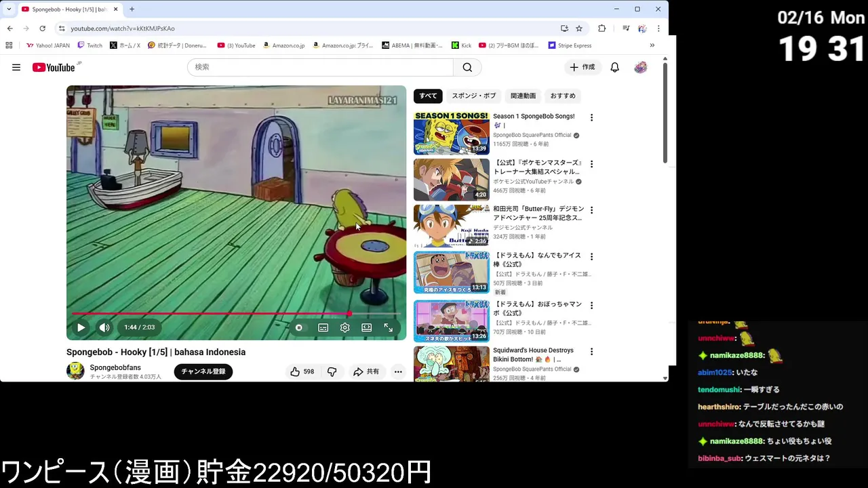Open Spongebobfans channel name link
The width and height of the screenshot is (868, 488).
pos(115,367)
